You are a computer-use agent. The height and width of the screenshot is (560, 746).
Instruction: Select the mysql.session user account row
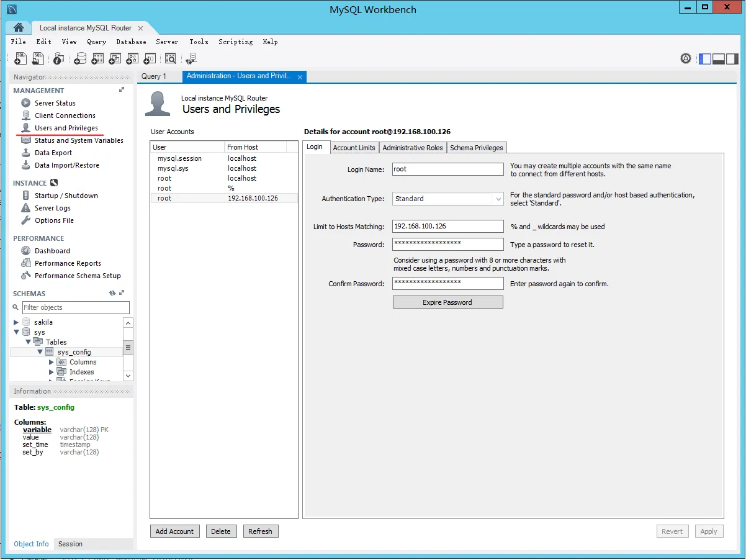pos(224,158)
